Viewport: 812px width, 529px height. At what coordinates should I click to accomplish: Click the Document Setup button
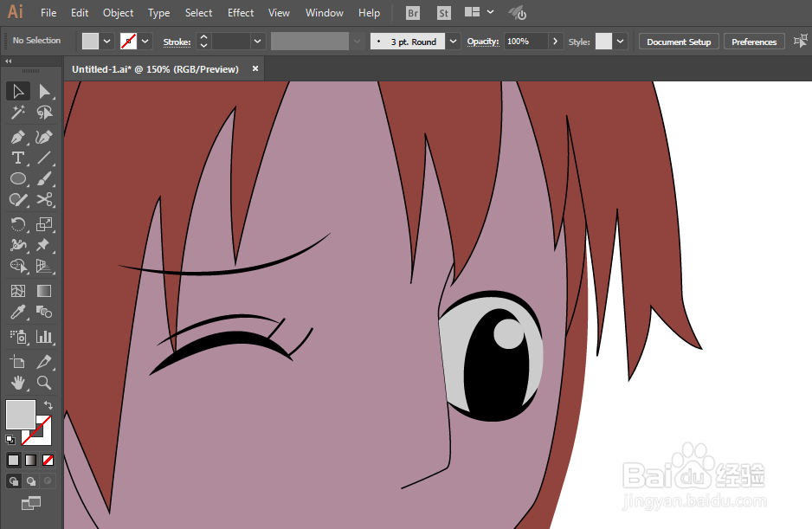click(679, 42)
